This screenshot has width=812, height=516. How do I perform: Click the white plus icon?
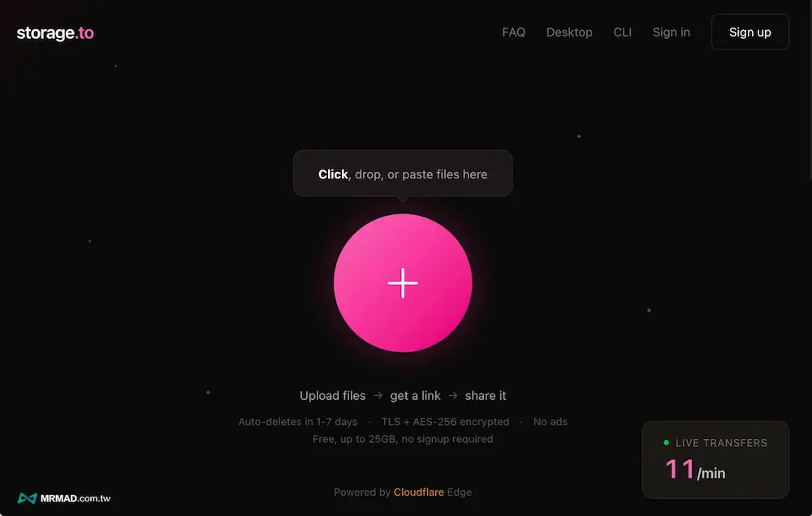403,283
